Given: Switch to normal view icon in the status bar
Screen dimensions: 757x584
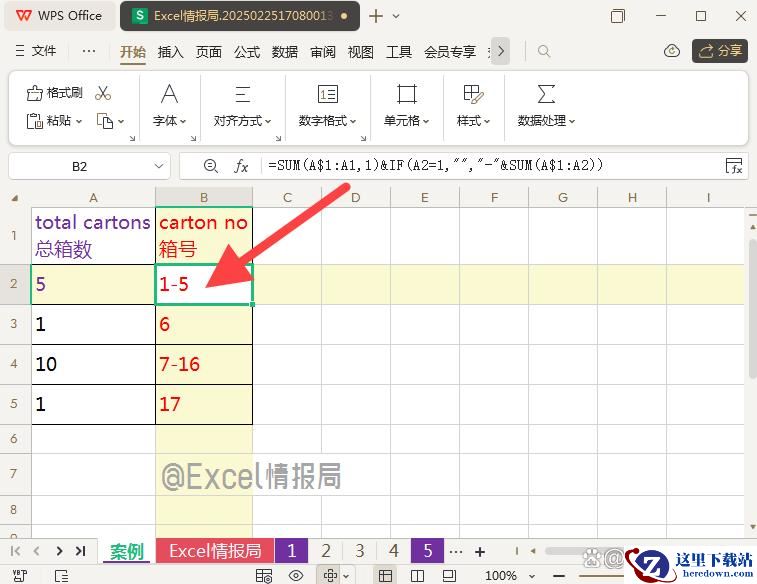Looking at the screenshot, I should [385, 575].
